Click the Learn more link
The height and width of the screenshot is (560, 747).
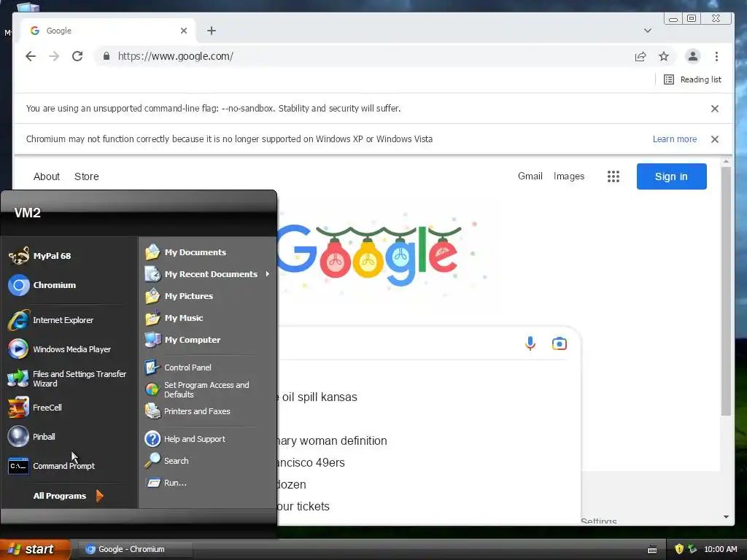(x=675, y=139)
